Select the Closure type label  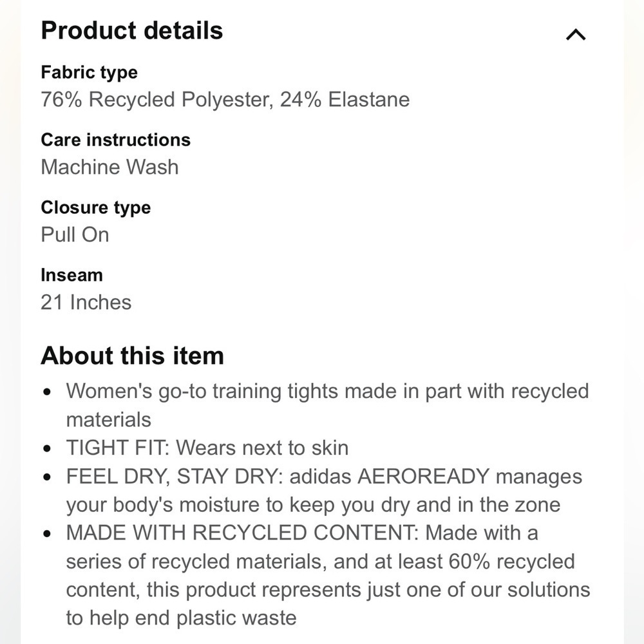[x=96, y=207]
